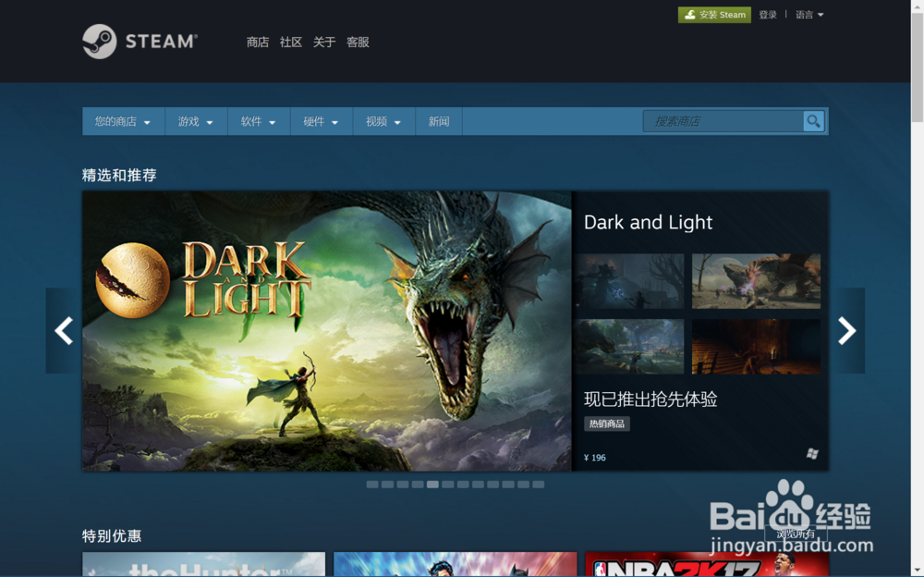Select the active fifth carousel dot

coord(432,485)
